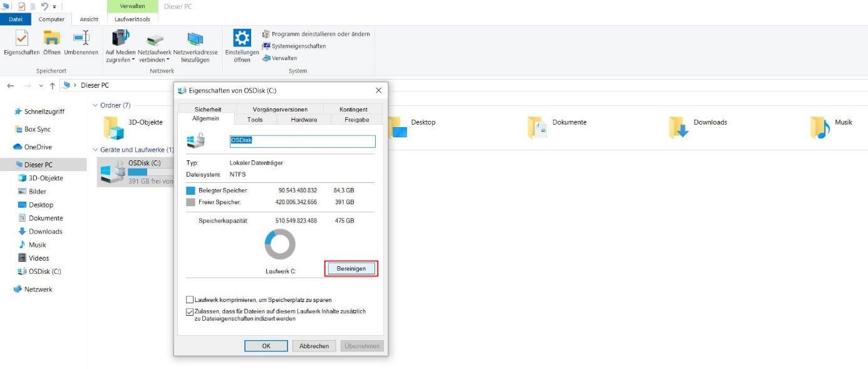
Task: Open Einstellungen via the gear icon
Action: pos(242,38)
